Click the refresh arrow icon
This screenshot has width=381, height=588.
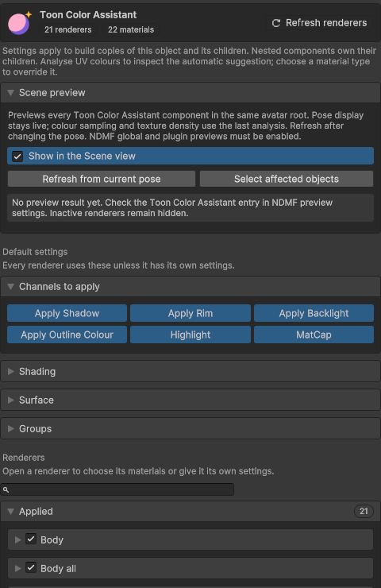pos(276,23)
